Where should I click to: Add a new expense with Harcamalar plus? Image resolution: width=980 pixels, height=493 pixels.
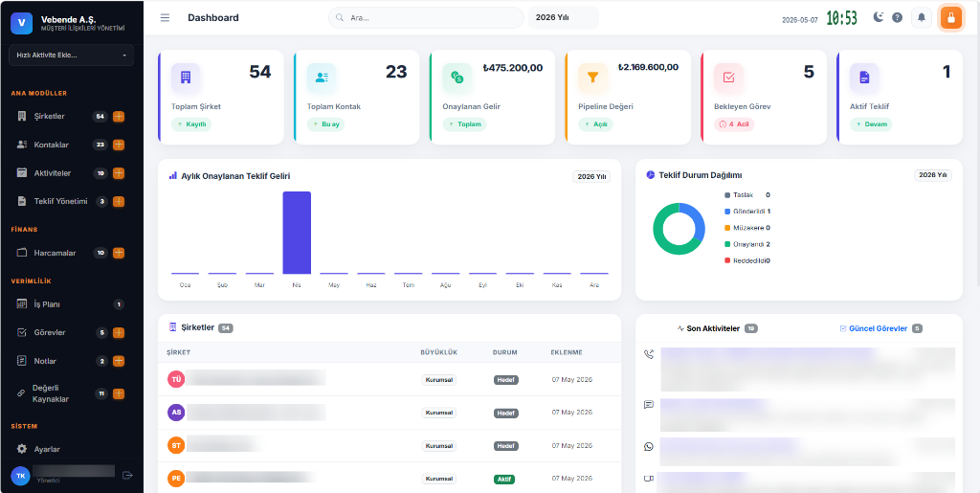[x=118, y=253]
